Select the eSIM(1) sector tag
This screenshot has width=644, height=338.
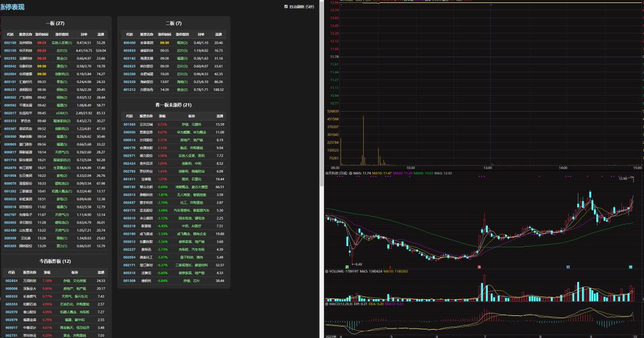62,113
